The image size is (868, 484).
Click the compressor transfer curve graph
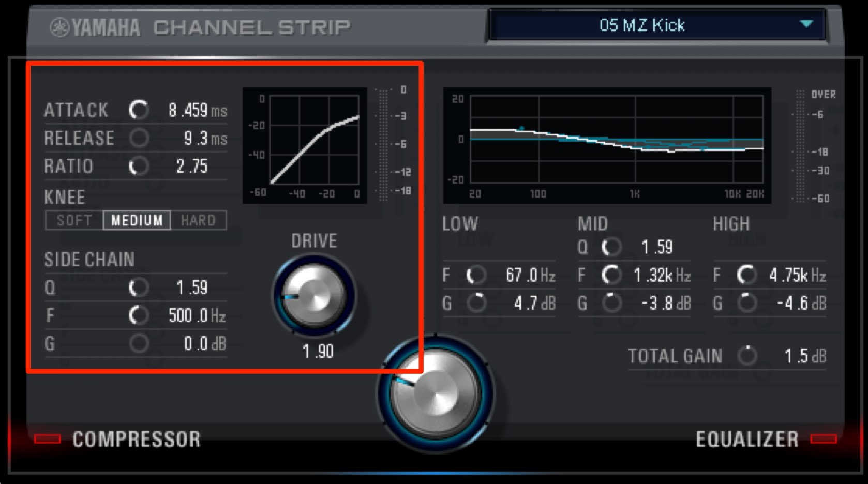[x=305, y=145]
